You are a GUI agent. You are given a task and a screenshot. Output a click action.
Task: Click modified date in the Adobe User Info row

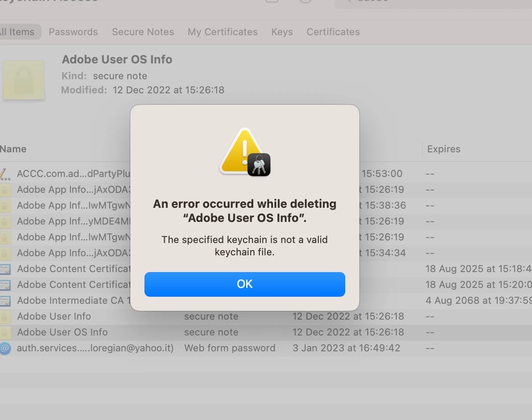click(348, 316)
